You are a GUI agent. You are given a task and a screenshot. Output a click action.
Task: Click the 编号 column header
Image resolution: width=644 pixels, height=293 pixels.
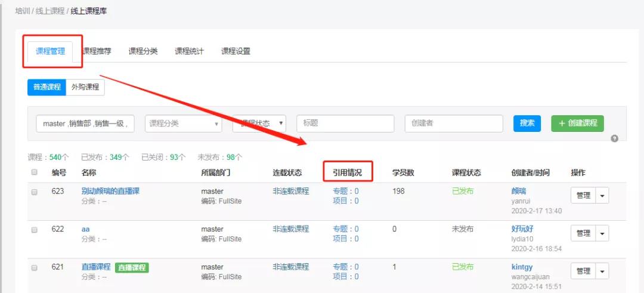tap(58, 172)
